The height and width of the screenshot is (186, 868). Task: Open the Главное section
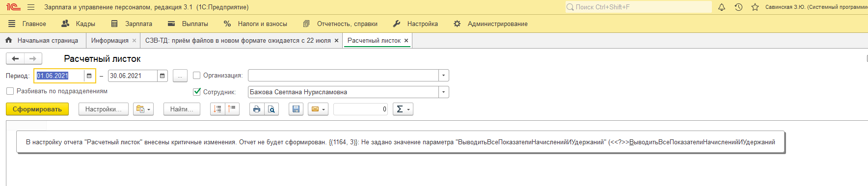(27, 24)
